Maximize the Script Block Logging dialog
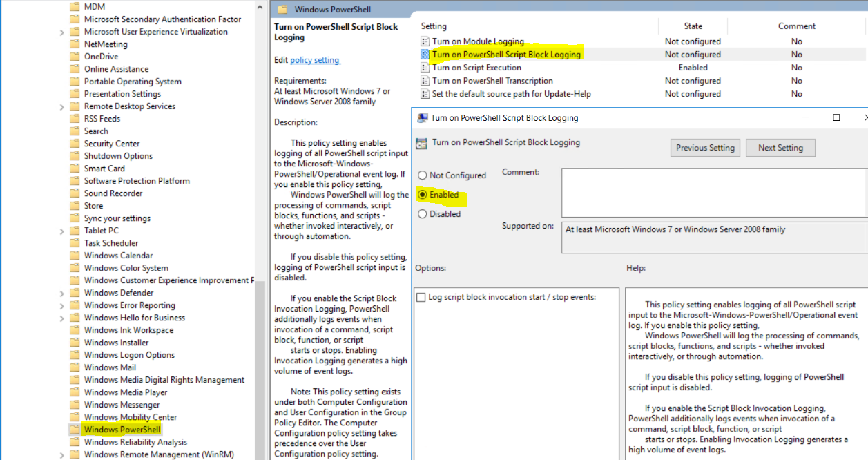This screenshot has width=868, height=460. (836, 117)
